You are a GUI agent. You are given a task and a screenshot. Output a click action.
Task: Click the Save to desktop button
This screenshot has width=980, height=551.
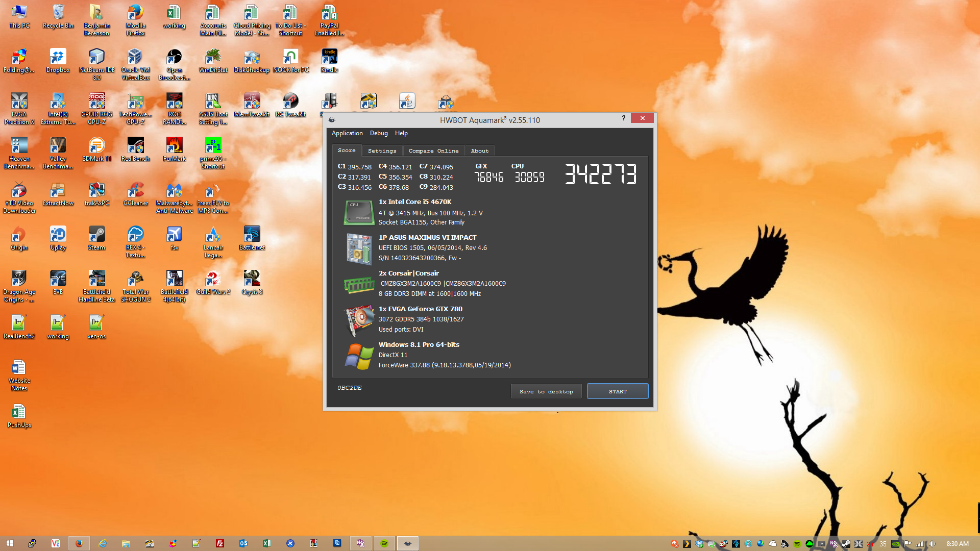(x=546, y=391)
